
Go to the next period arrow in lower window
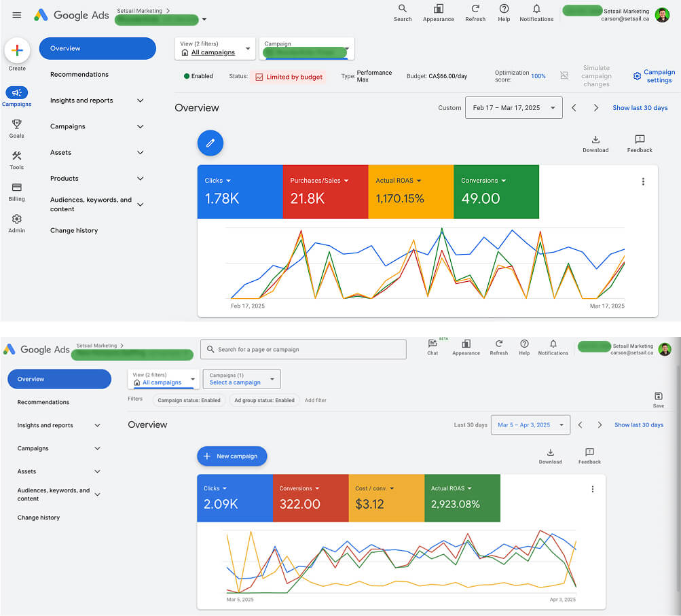pyautogui.click(x=600, y=425)
